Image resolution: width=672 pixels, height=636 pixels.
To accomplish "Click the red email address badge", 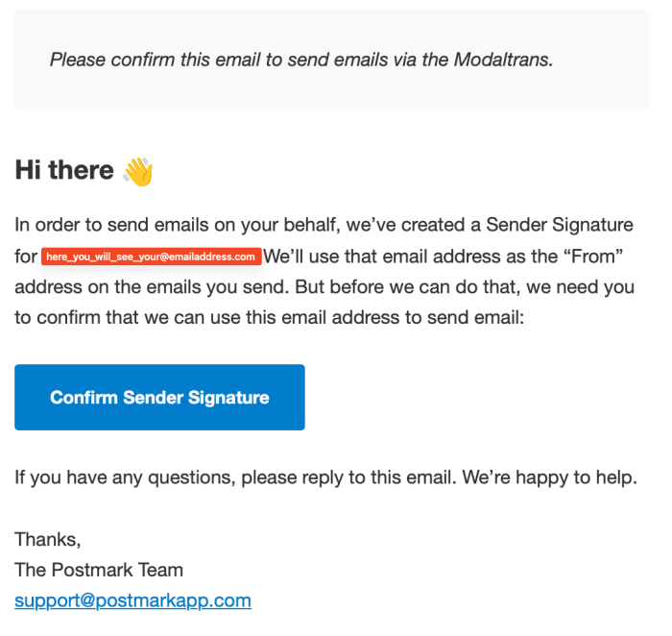I will pos(152,257).
